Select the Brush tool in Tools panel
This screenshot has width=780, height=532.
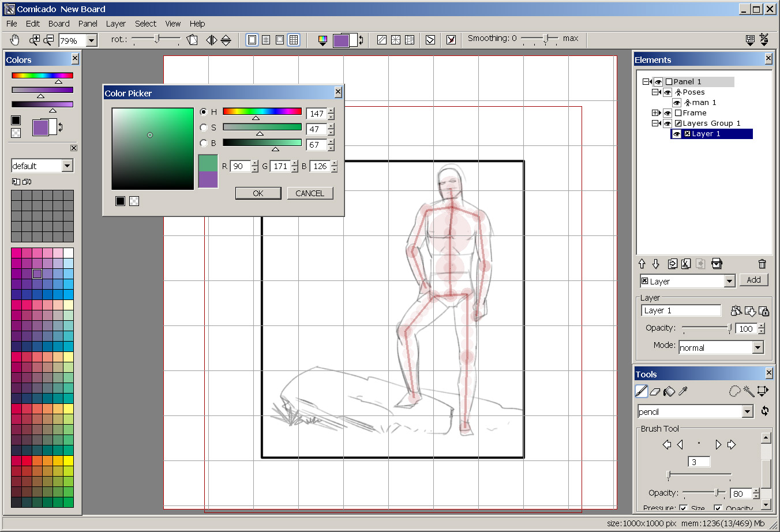[x=641, y=391]
